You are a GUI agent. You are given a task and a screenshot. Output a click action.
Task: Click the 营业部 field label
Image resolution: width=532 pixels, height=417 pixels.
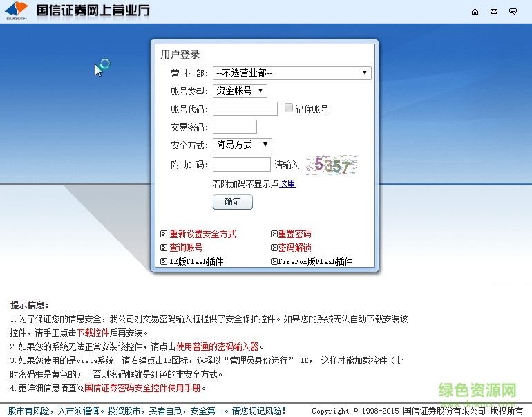189,73
